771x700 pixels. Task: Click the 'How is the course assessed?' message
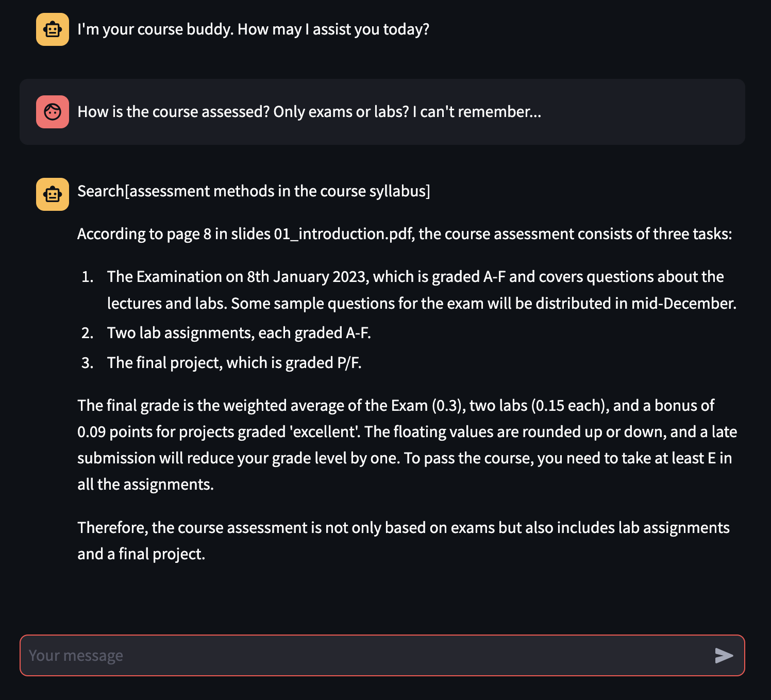tap(309, 112)
